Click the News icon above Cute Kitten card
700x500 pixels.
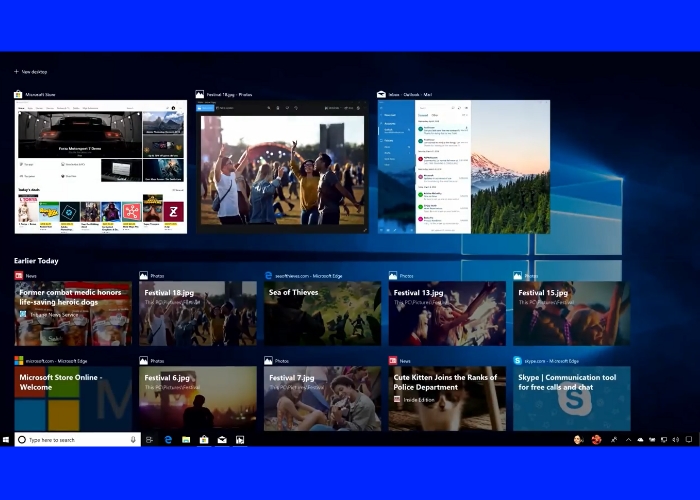(x=393, y=360)
